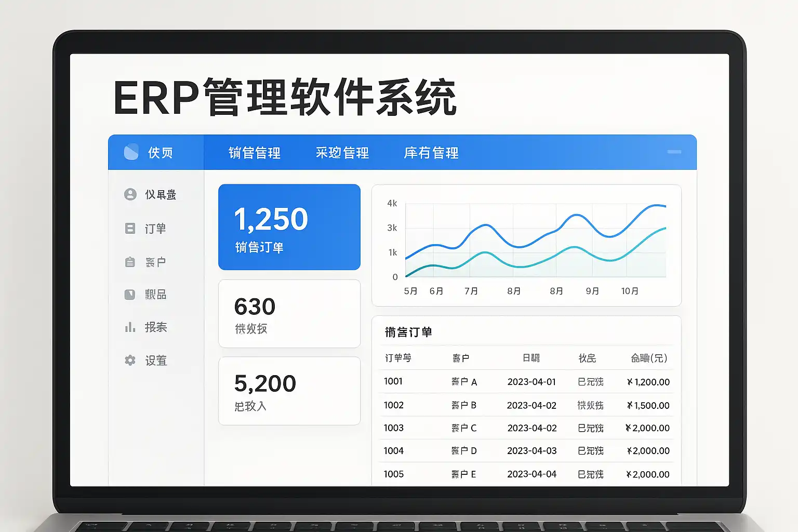798x532 pixels.
Task: Open the blue 1,250 sales orders card
Action: 289,227
